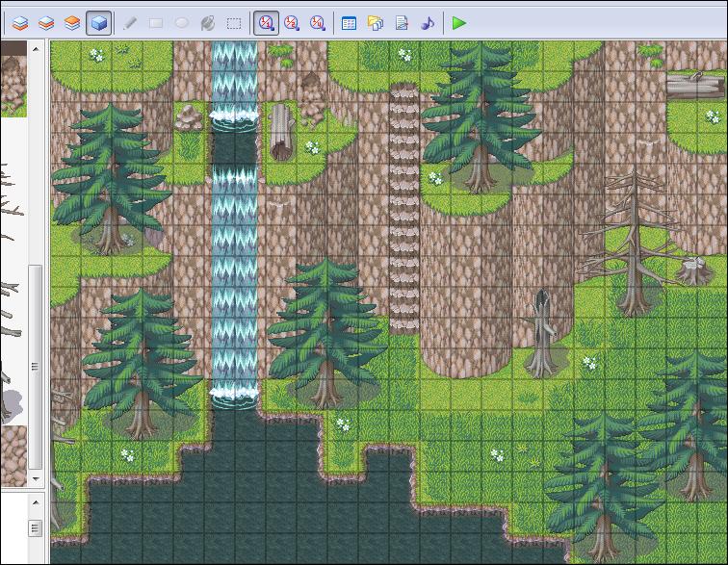Click the tileset palette scrollbar thumb
728x565 pixels.
pyautogui.click(x=36, y=367)
